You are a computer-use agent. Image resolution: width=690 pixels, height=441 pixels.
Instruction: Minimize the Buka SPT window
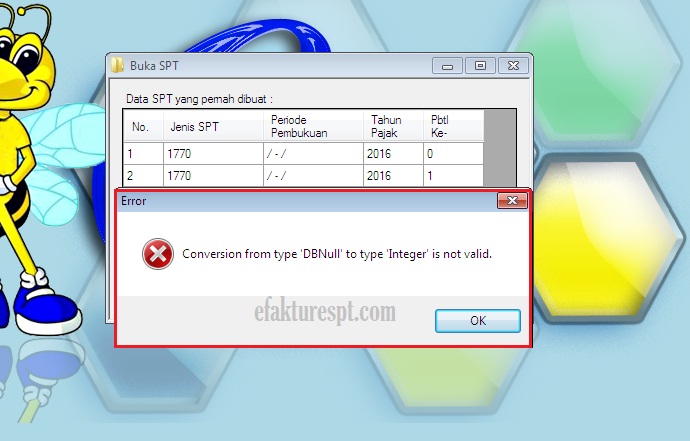click(448, 66)
